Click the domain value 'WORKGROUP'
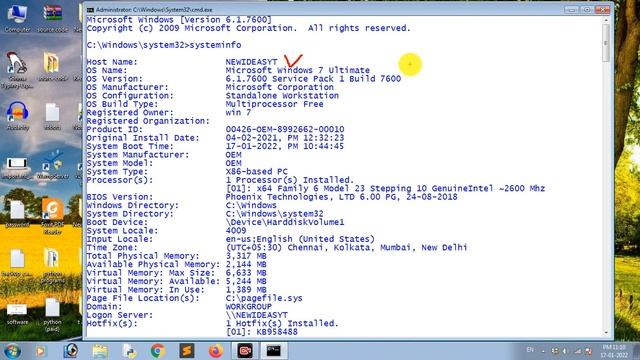 coord(249,307)
